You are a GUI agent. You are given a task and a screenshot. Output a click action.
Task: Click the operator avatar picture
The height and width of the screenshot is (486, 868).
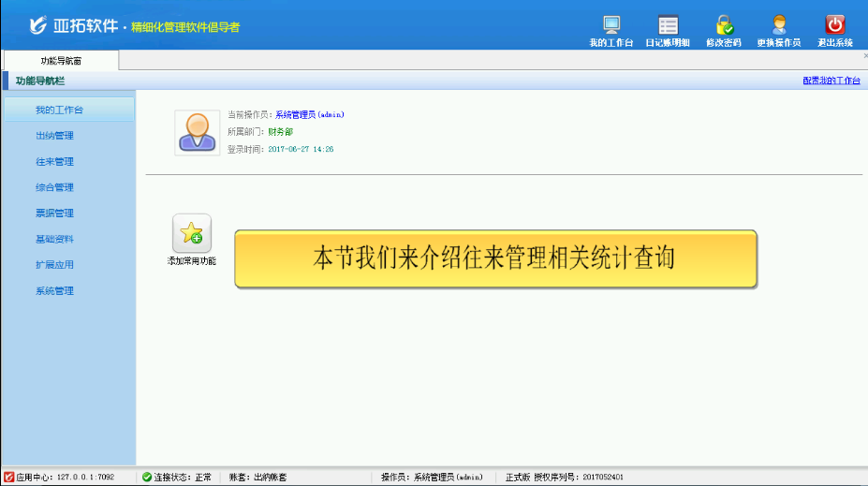(198, 132)
